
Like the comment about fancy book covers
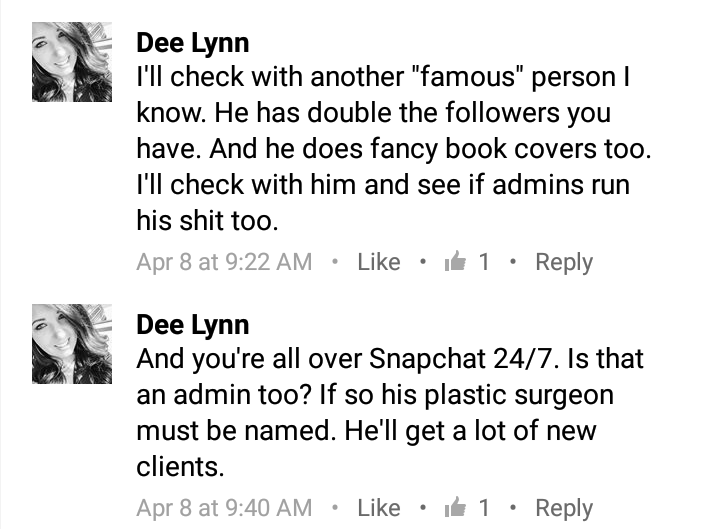point(379,262)
